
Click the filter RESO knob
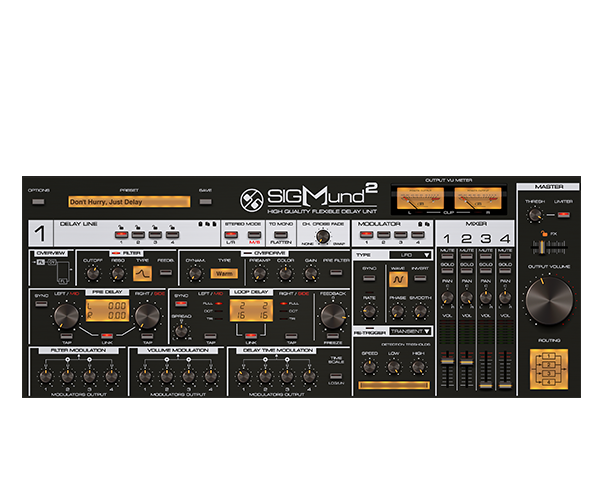tap(117, 273)
